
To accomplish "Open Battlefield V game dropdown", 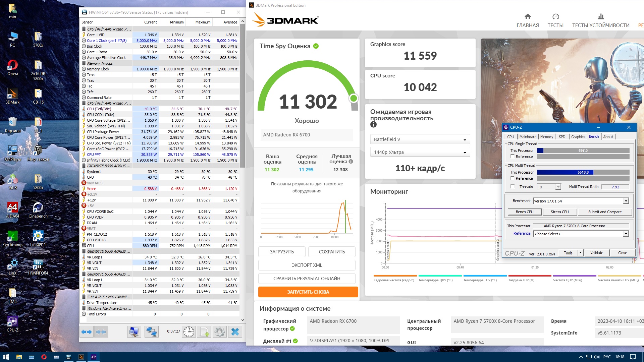I will coord(420,139).
